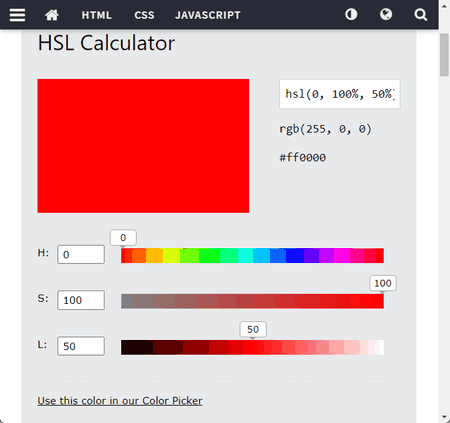Click the scrollbar up arrow
Screen dimensions: 450x423
tap(444, 6)
